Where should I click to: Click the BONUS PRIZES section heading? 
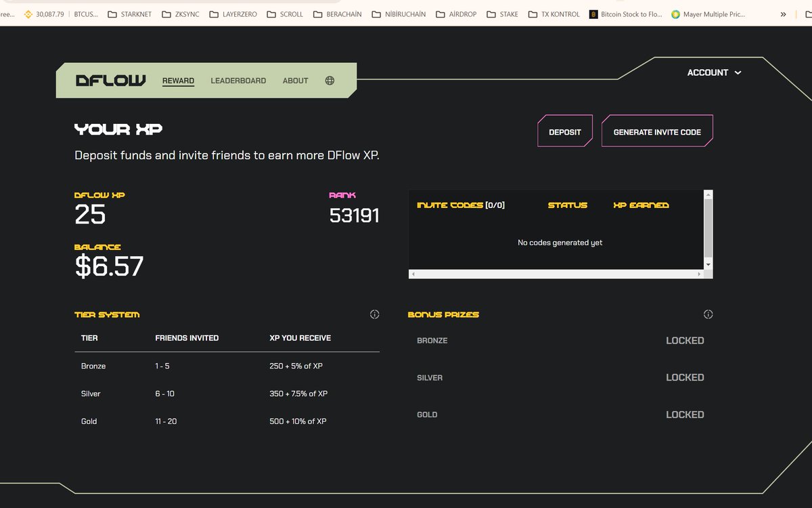point(443,315)
